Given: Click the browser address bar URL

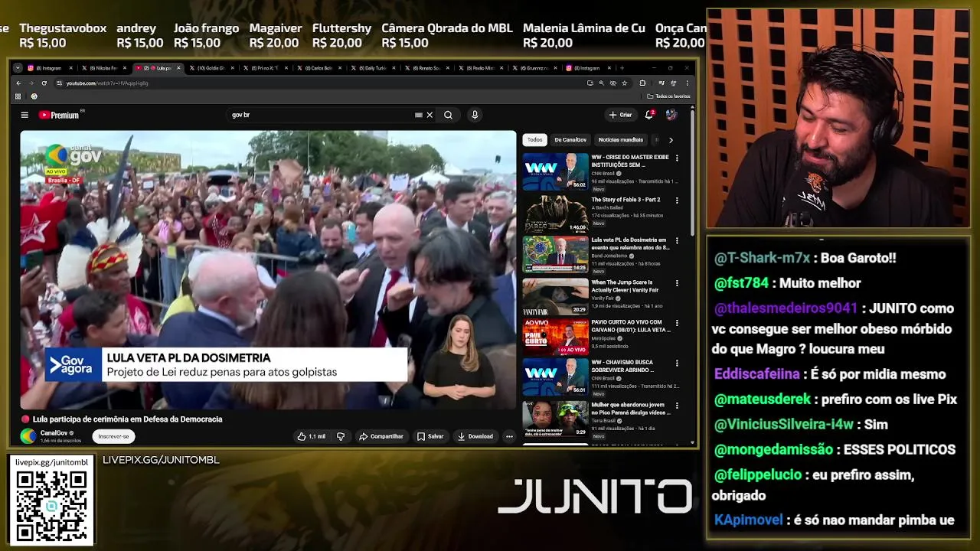Looking at the screenshot, I should click(107, 83).
